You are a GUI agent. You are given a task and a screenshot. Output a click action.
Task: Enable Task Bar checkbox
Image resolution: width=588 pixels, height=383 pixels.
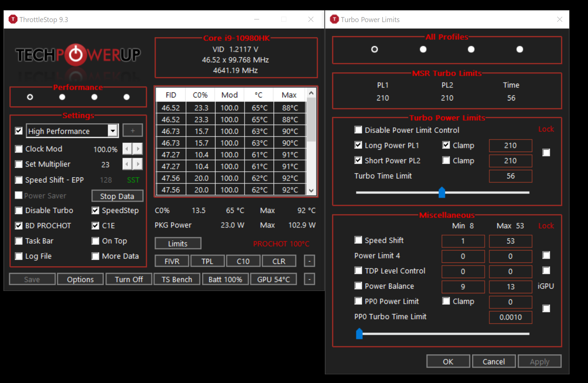click(19, 241)
